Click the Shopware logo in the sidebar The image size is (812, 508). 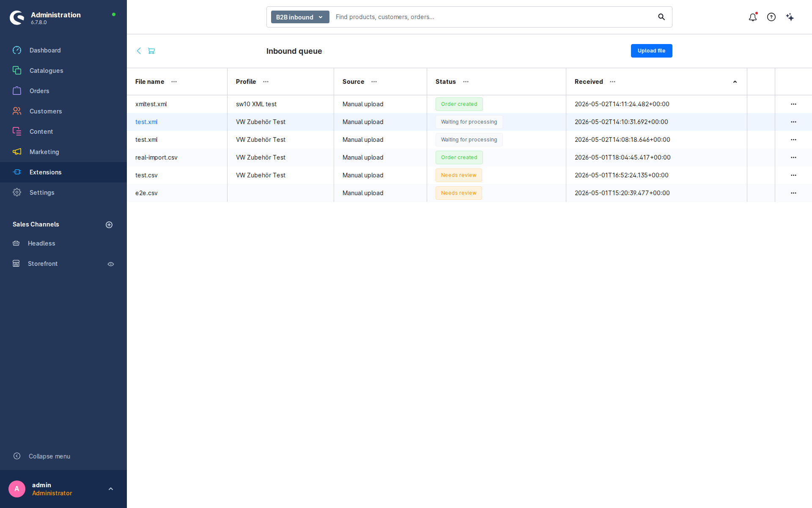(17, 18)
